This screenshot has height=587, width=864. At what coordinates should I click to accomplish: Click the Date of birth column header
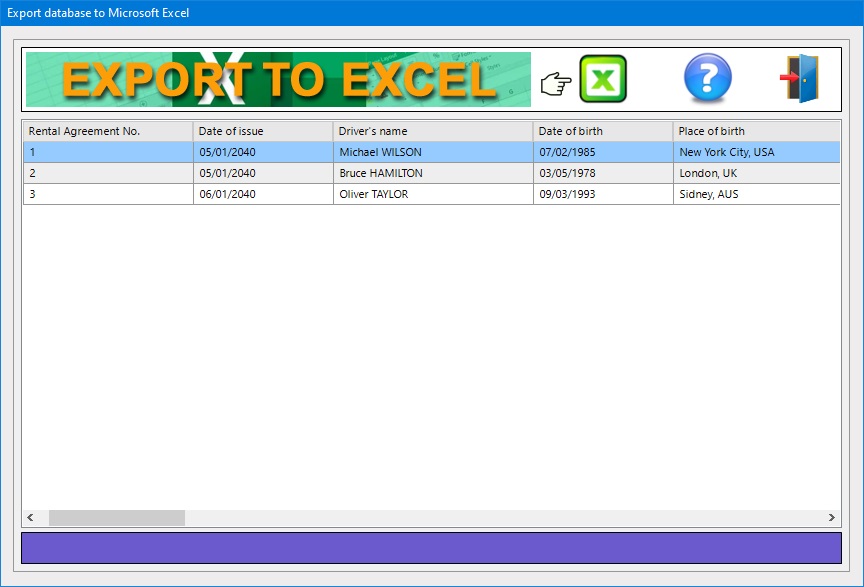coord(602,131)
